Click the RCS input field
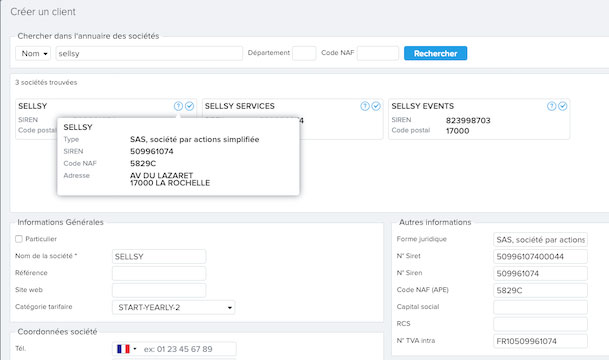The image size is (609, 360). 540,324
